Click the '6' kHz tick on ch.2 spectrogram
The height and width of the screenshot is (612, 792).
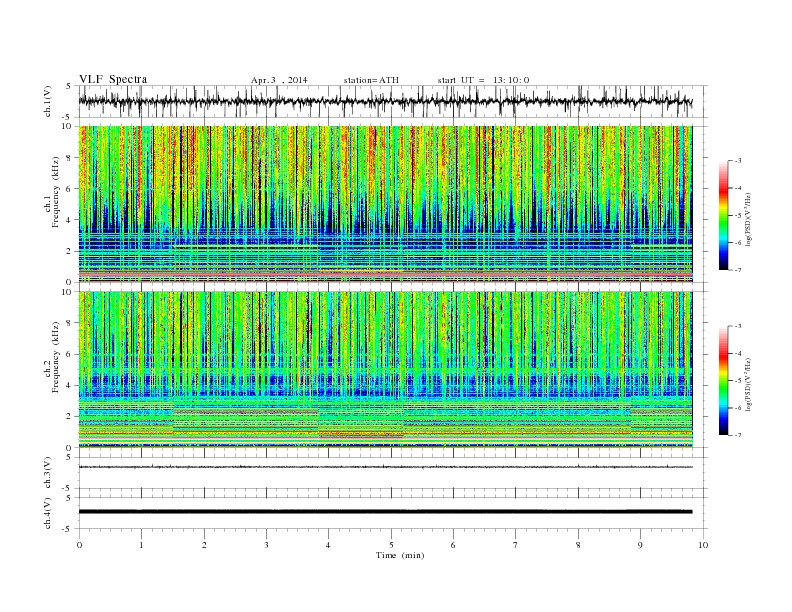[x=70, y=354]
